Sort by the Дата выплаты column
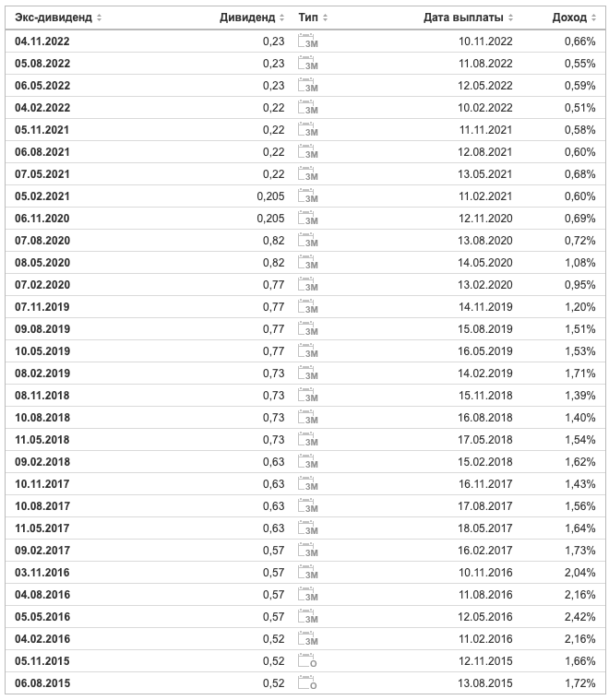 click(x=510, y=18)
